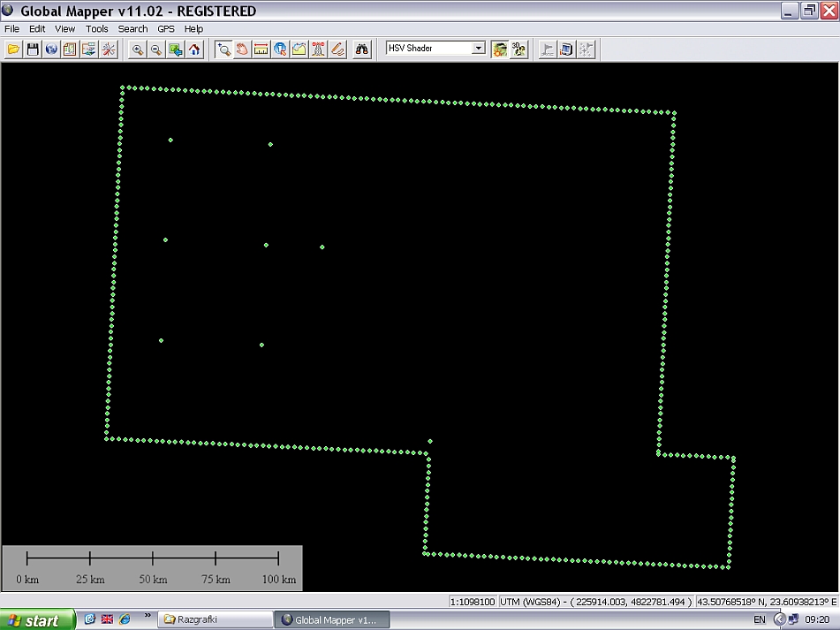The image size is (840, 630).
Task: Click the Save workspace floppy icon
Action: 33,49
